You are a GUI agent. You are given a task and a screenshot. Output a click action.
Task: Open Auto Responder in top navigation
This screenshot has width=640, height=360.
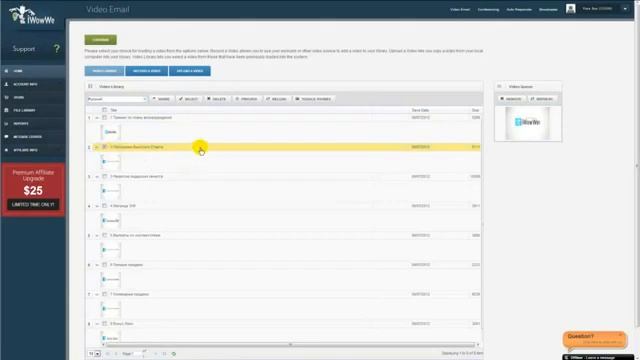pos(519,9)
